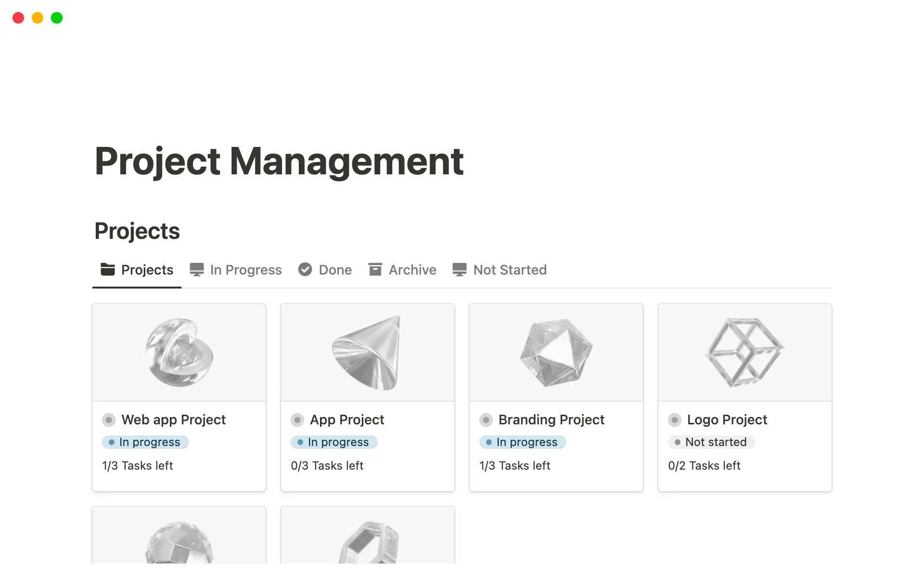Click the status circle icon next to App Project
Image resolution: width=924 pixels, height=578 pixels.
tap(297, 420)
